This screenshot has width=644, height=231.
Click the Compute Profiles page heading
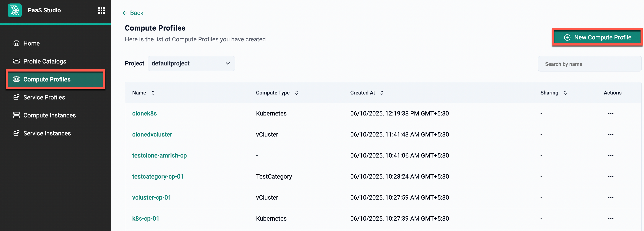pyautogui.click(x=155, y=28)
